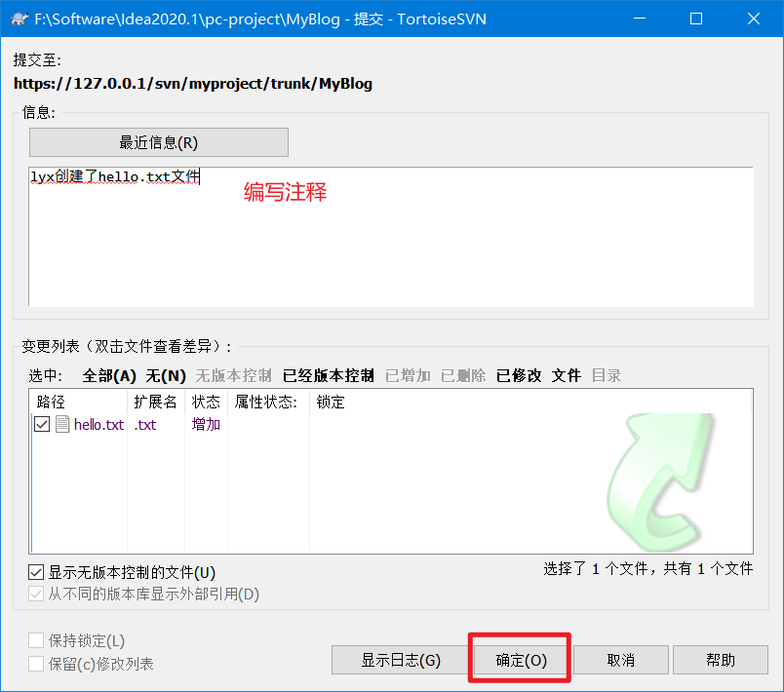The width and height of the screenshot is (784, 692).
Task: Select the hello.txt file name
Action: [x=98, y=425]
